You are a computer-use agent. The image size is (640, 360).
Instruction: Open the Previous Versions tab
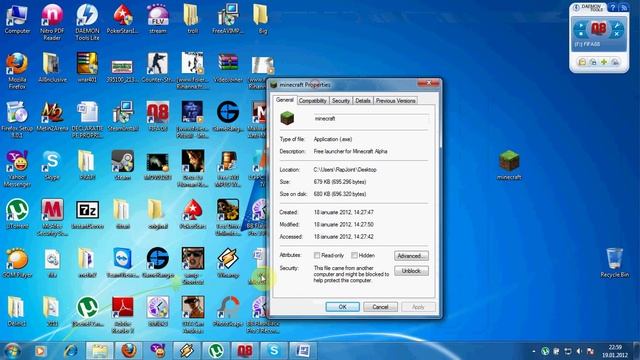coord(395,100)
